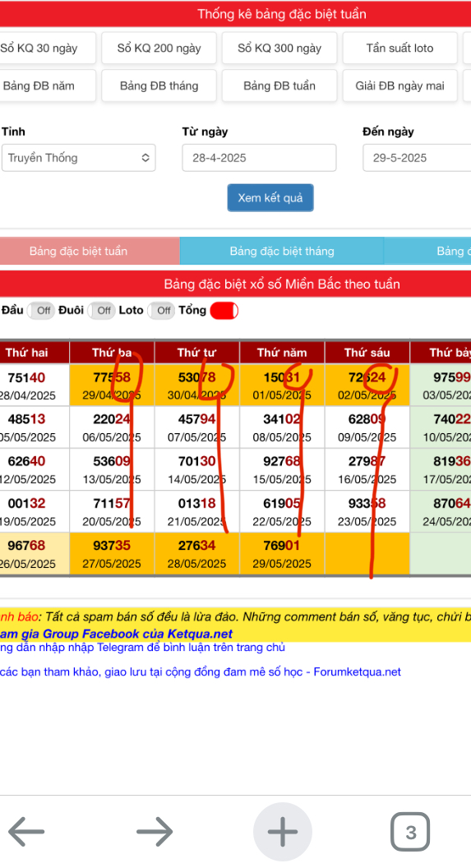The image size is (471, 868).
Task: Tap the browser forward arrow
Action: coord(155,832)
